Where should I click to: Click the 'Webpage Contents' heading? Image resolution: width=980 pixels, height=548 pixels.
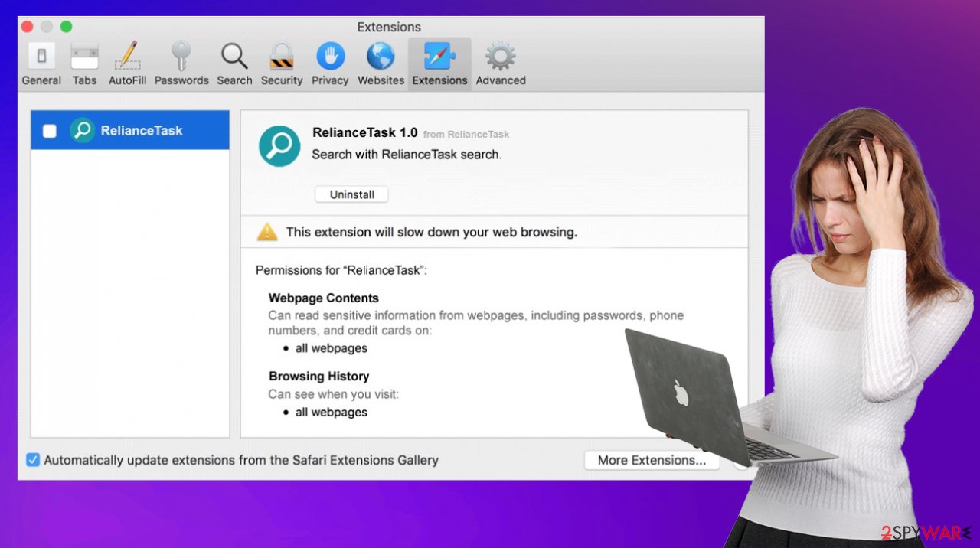tap(323, 298)
